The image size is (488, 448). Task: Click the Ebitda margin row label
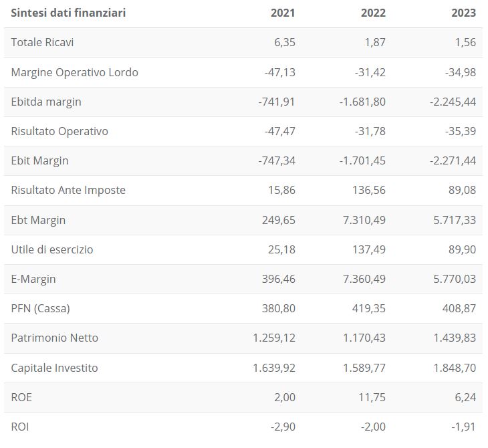click(x=46, y=102)
